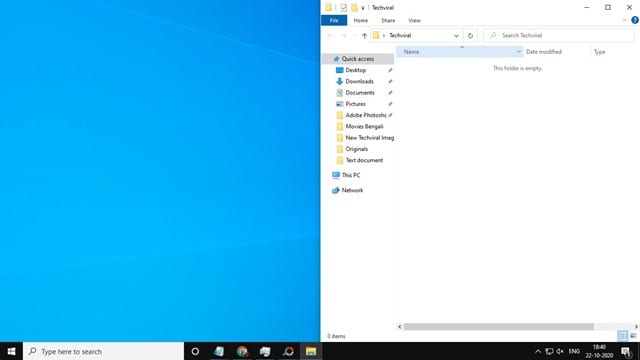Switch to large icons view button
640x360 pixels.
point(633,336)
